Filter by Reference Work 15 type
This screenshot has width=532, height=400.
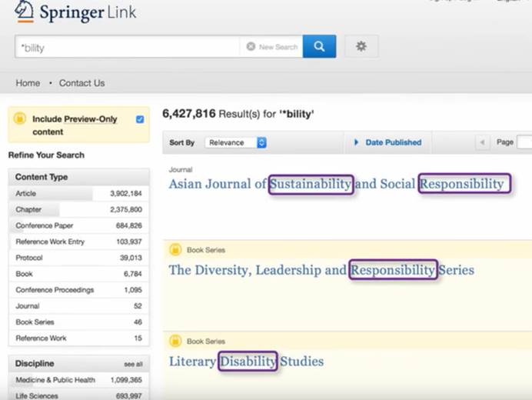point(78,338)
